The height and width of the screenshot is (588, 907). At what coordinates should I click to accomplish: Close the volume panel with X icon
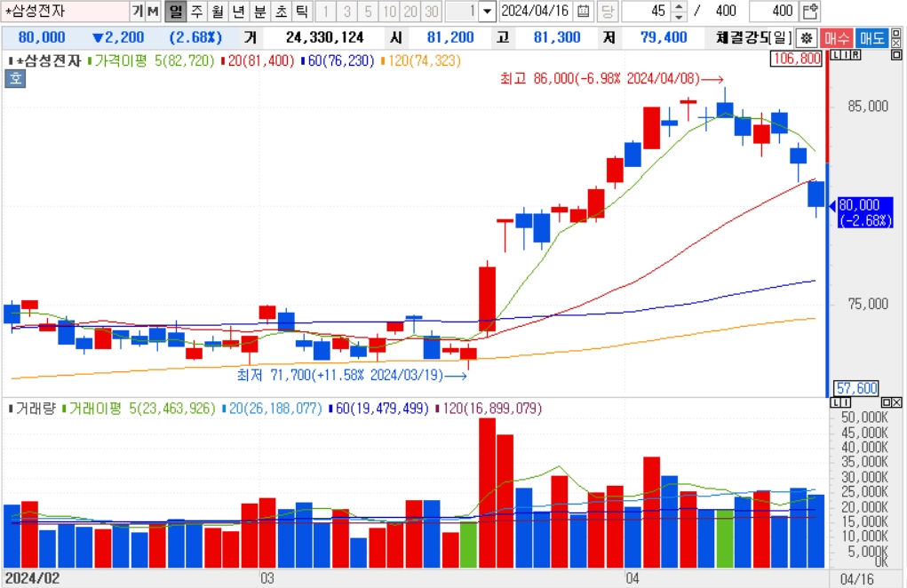[896, 401]
